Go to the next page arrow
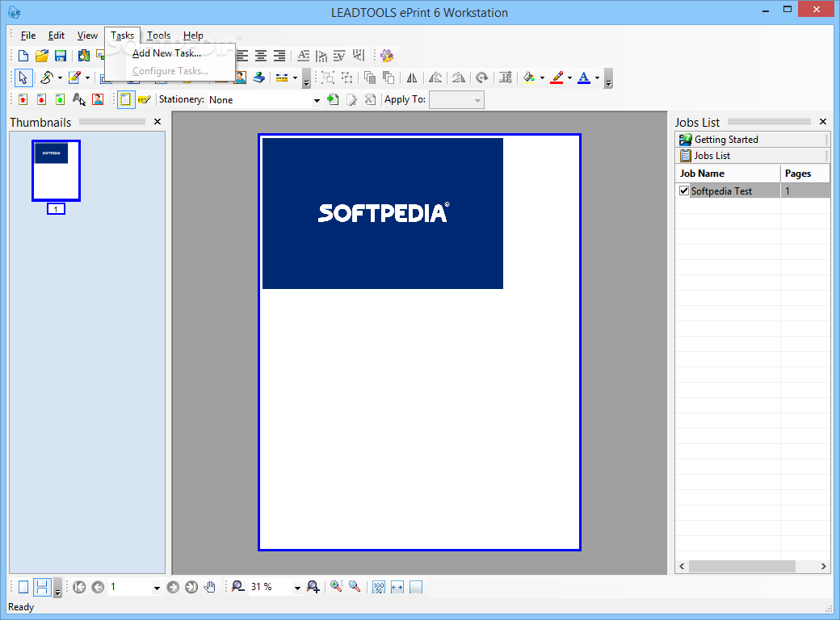Viewport: 840px width, 620px height. coord(173,588)
